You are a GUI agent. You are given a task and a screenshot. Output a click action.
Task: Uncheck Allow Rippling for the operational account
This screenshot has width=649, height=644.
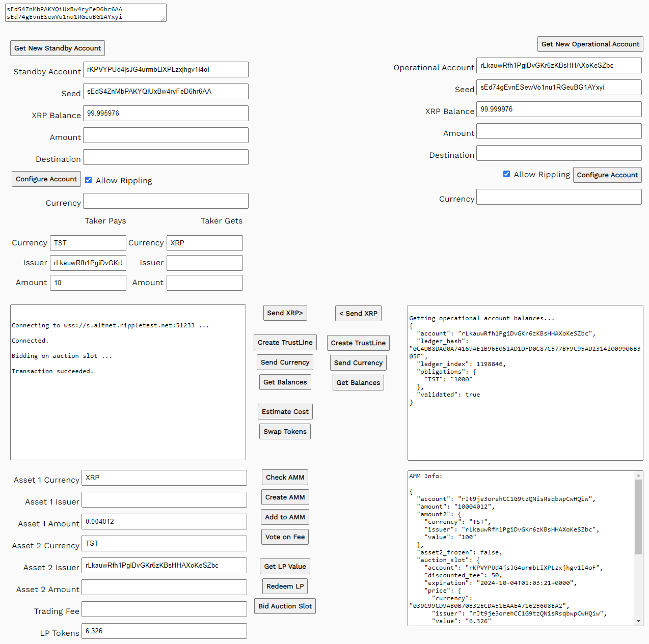506,174
